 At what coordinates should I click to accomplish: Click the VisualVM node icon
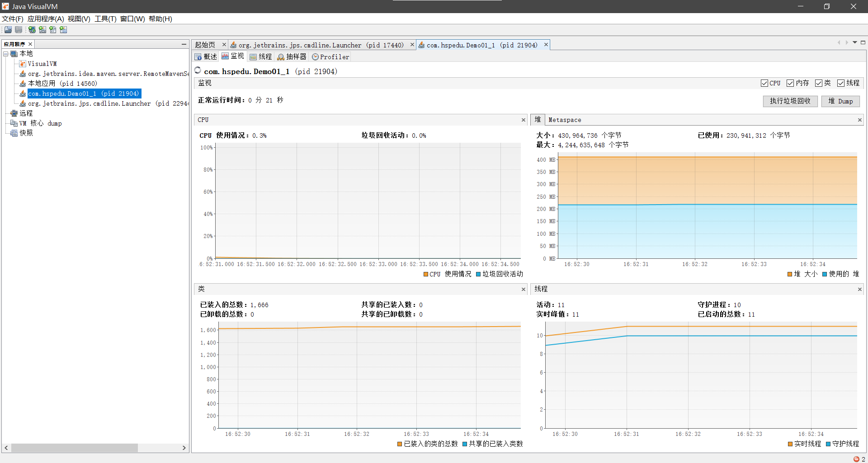point(23,64)
